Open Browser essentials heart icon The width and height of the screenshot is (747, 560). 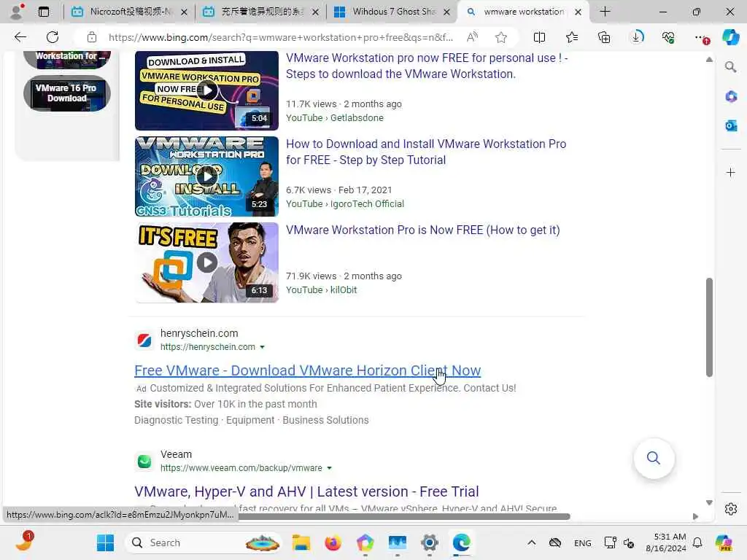click(668, 37)
